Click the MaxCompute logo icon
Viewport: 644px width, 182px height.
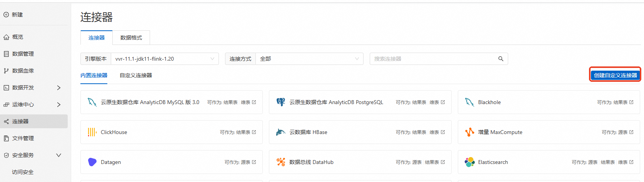pyautogui.click(x=469, y=132)
